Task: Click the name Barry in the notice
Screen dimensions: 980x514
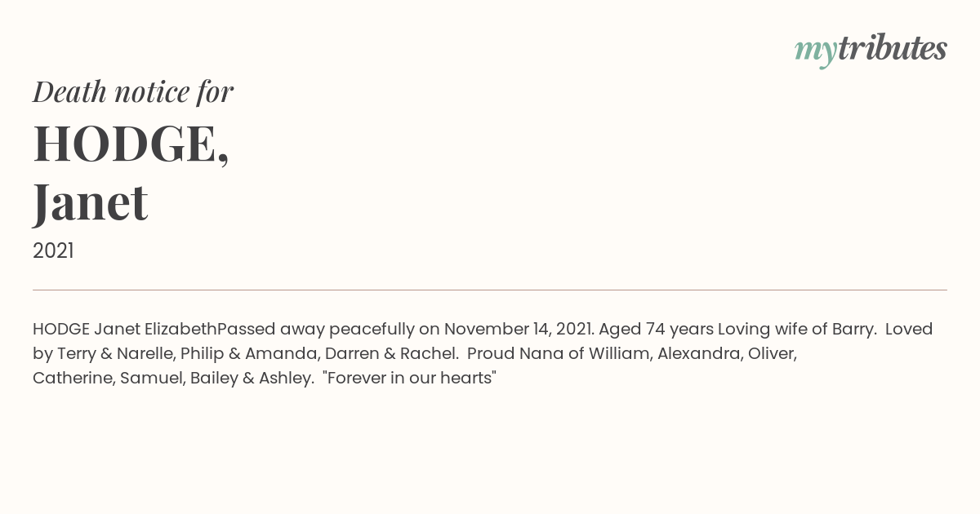Action: [853, 330]
